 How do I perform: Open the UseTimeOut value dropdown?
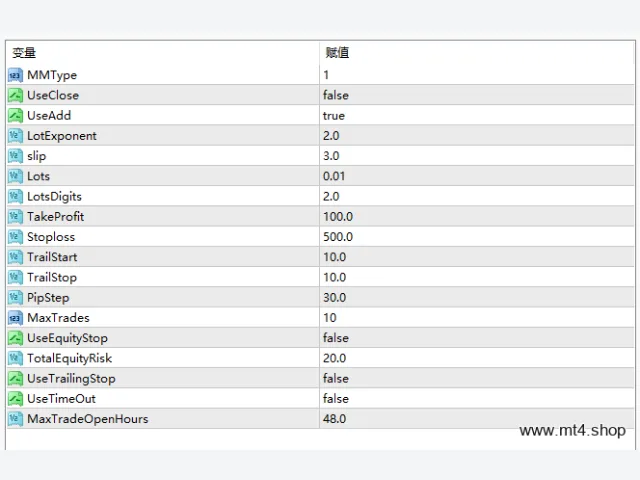point(476,399)
